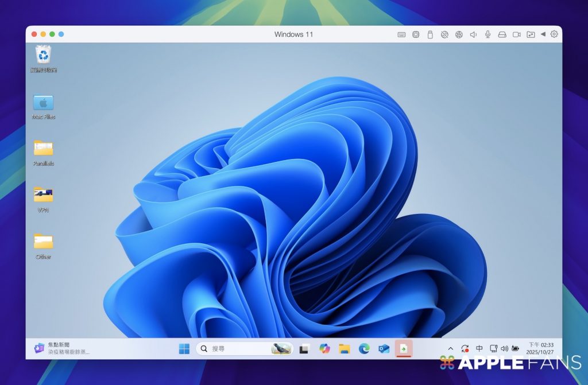
Task: Open the Chinese input method indicator
Action: click(479, 348)
